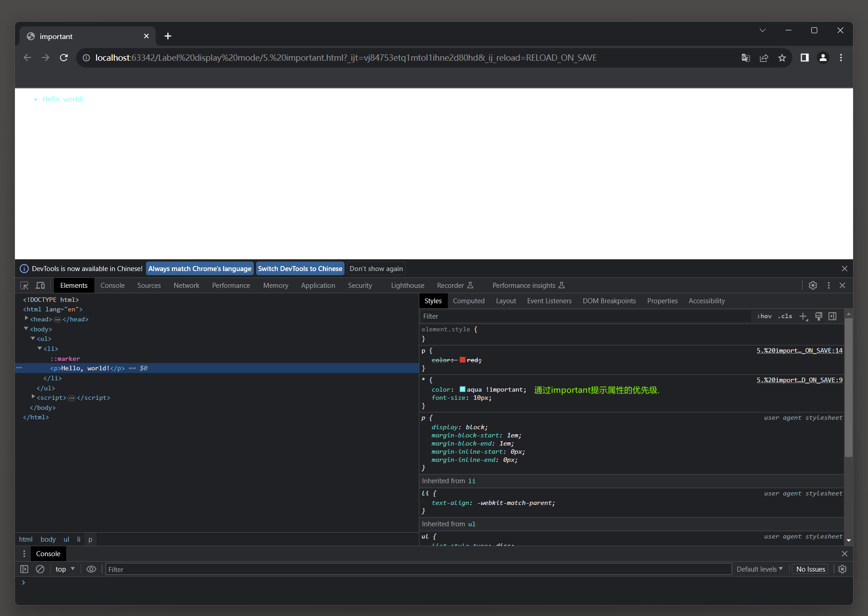Click the display: block declaration
The image size is (868, 616).
(x=460, y=427)
